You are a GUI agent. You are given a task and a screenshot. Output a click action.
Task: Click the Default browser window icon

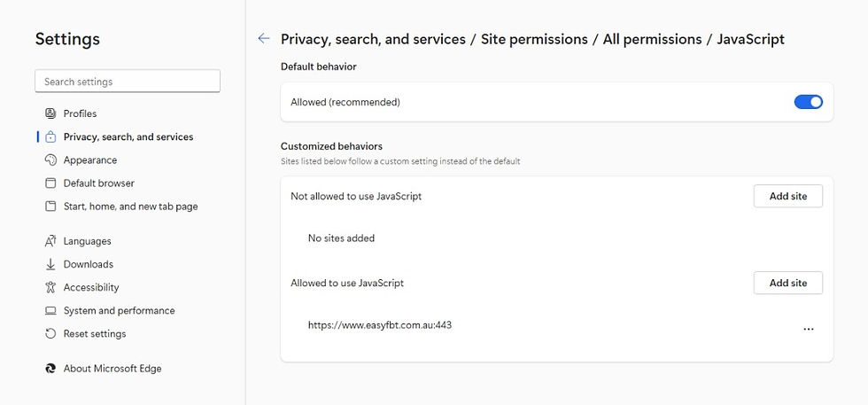tap(50, 183)
